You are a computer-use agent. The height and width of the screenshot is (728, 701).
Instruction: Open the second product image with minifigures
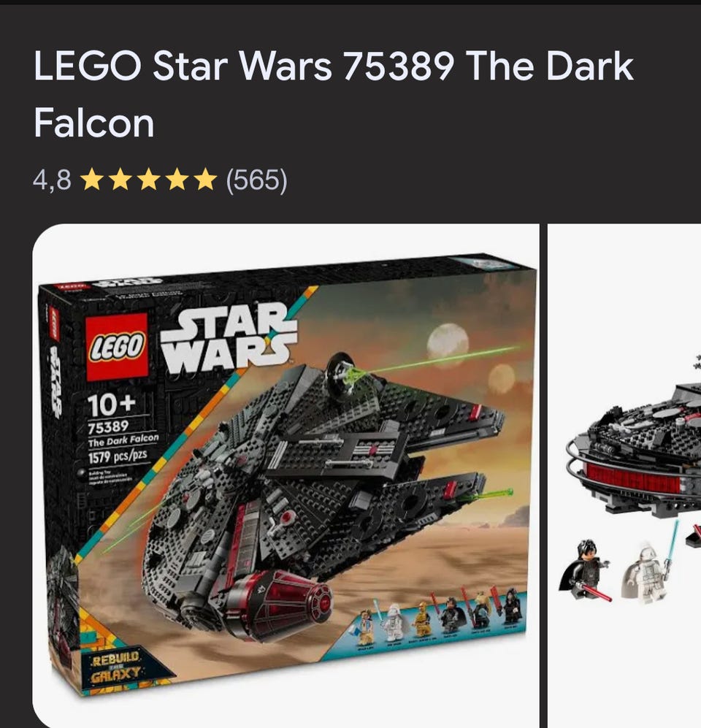coord(624,476)
